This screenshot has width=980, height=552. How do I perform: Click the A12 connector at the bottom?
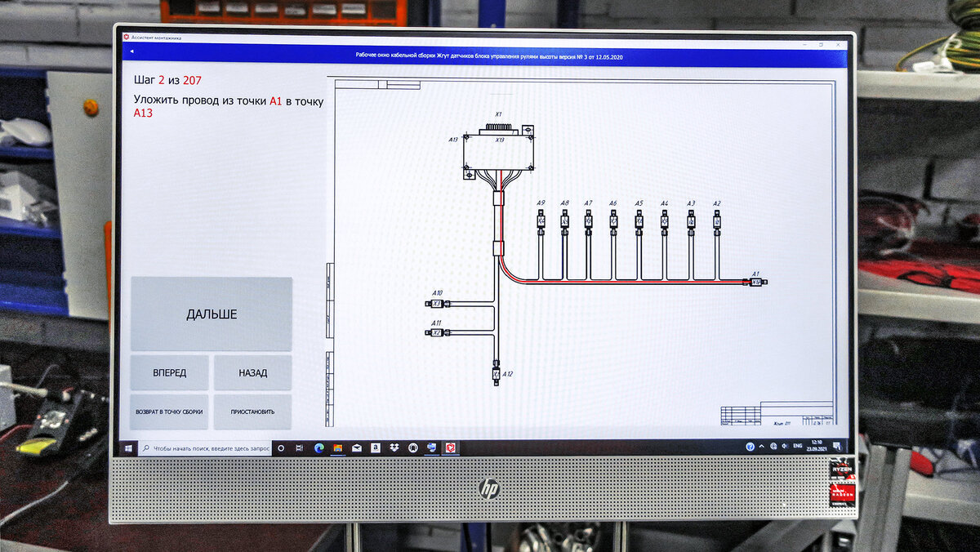[496, 374]
